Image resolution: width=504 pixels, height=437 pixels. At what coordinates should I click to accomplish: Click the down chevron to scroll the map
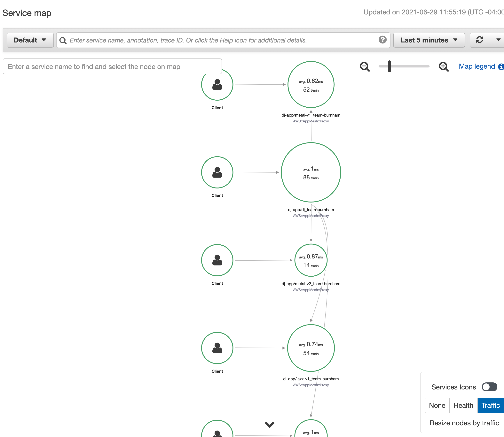tap(270, 425)
